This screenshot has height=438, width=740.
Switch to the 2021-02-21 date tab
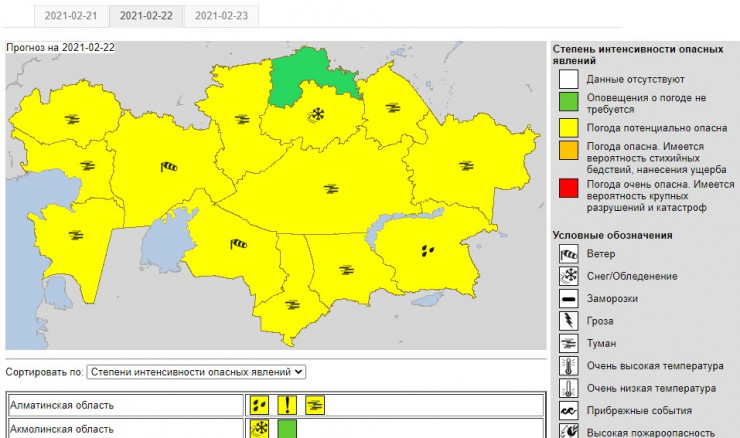tap(70, 16)
